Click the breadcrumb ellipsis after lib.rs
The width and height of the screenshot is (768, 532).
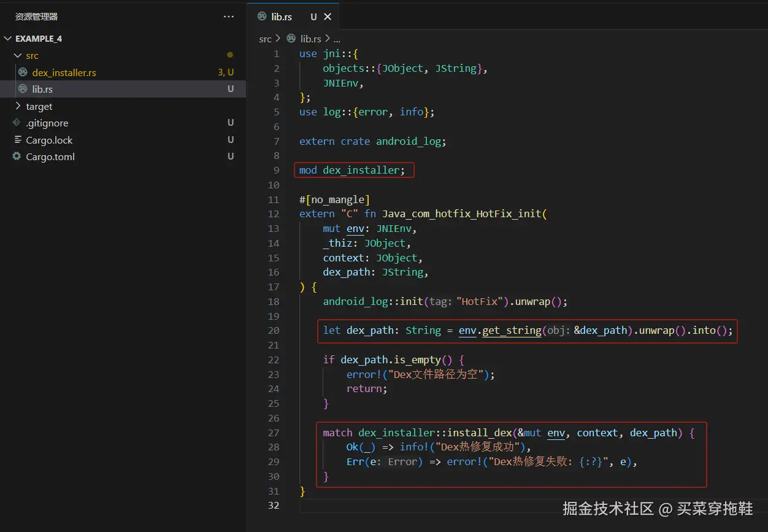click(337, 39)
